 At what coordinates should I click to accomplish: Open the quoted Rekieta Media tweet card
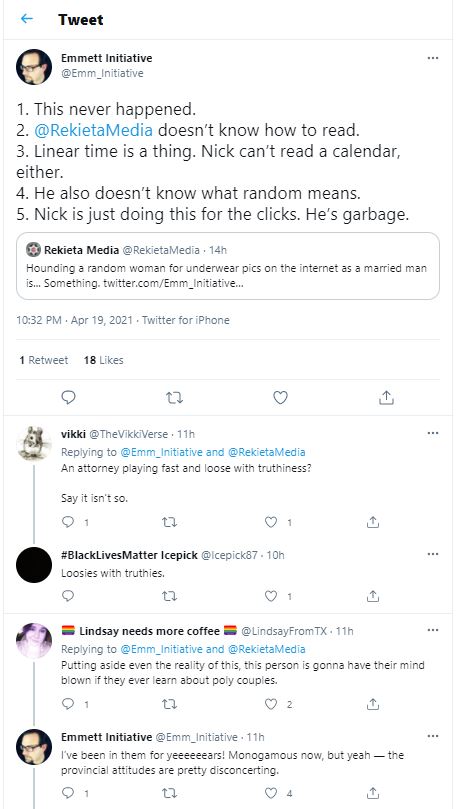click(x=228, y=266)
